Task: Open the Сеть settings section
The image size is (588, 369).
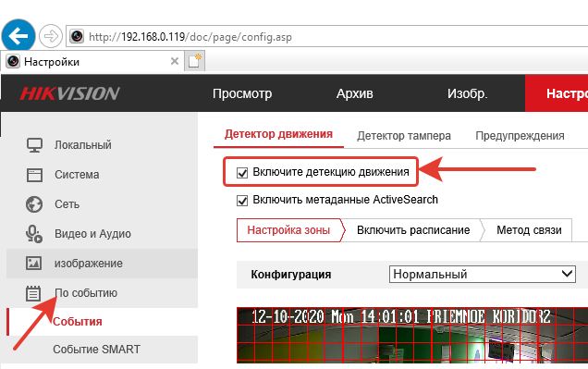Action: [67, 204]
